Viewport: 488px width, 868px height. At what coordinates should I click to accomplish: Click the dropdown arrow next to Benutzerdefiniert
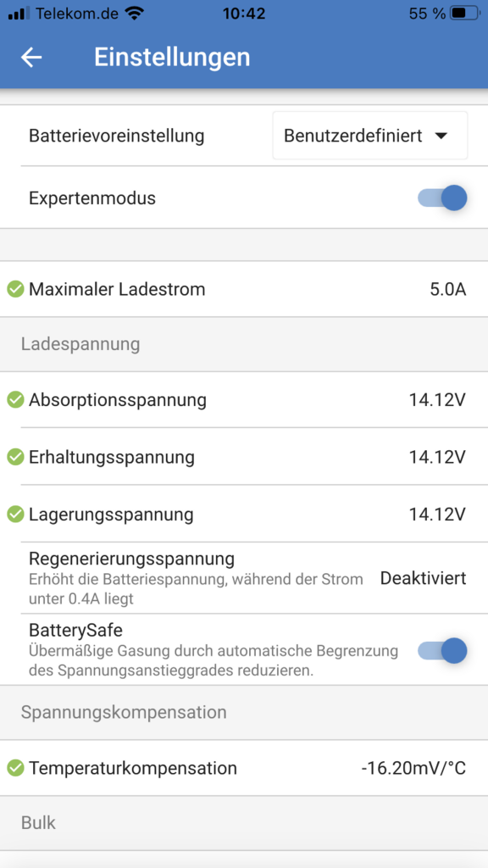tap(441, 136)
